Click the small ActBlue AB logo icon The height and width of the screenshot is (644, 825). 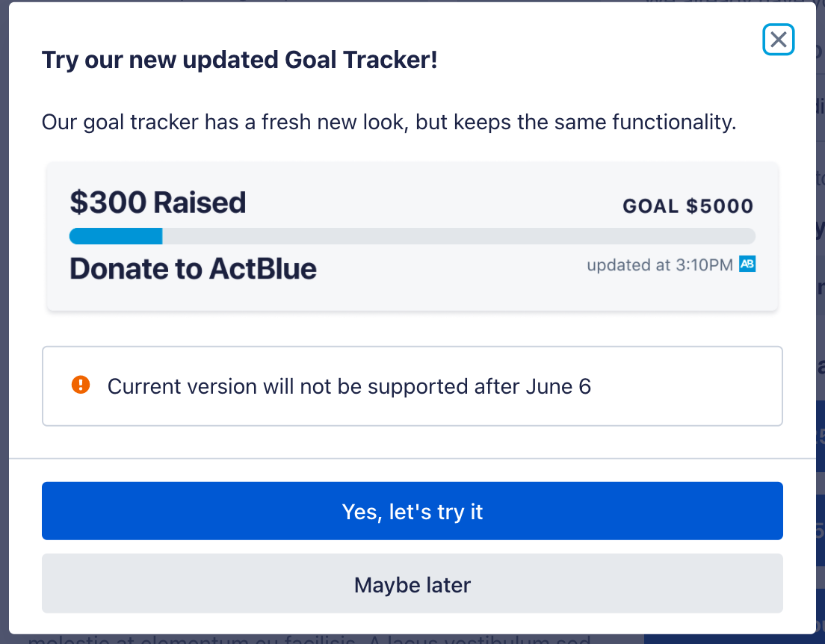[747, 264]
